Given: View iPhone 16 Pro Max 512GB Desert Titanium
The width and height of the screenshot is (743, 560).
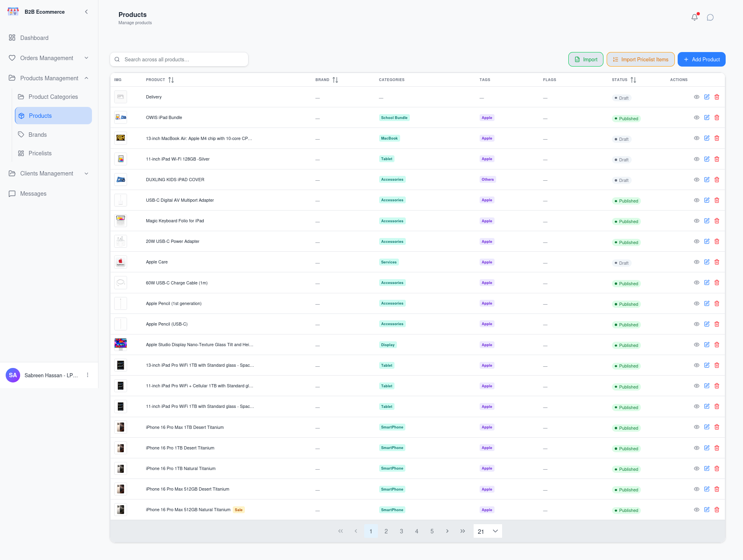Looking at the screenshot, I should [x=697, y=489].
